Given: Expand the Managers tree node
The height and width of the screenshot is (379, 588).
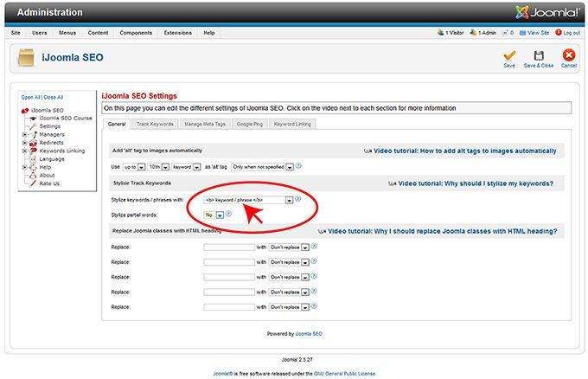Looking at the screenshot, I should pos(25,134).
